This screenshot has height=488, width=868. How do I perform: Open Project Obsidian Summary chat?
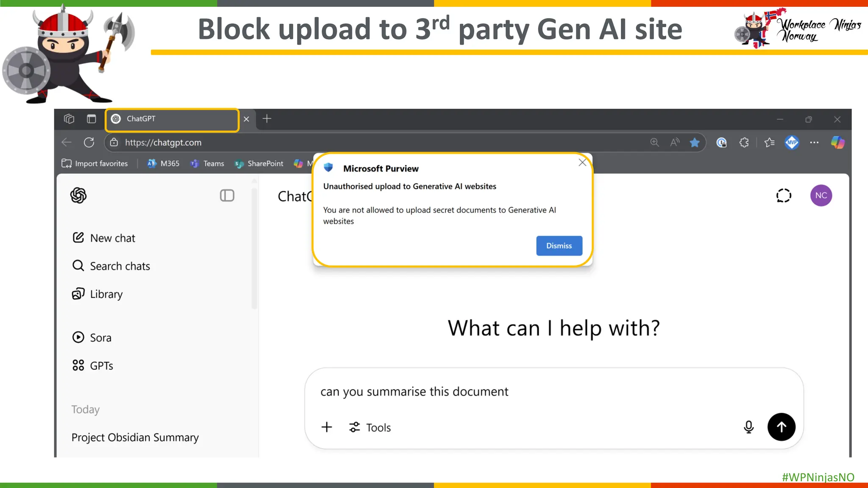tap(135, 437)
